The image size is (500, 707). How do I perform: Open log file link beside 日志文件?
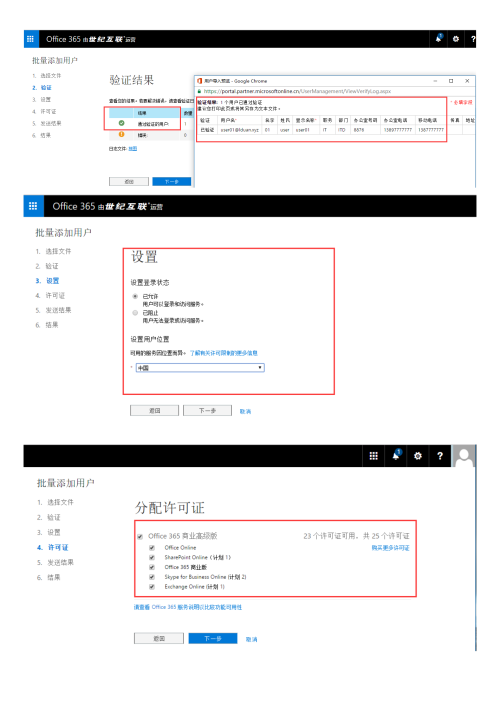coord(133,148)
